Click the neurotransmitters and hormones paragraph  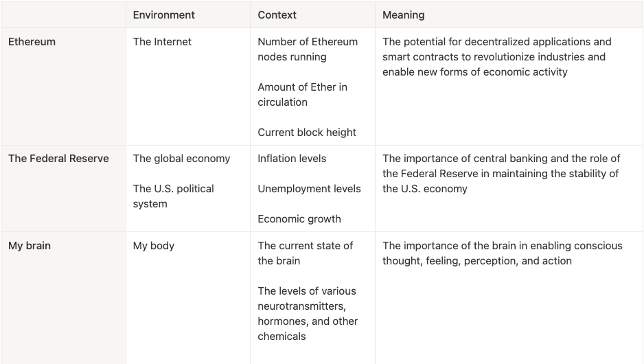[308, 313]
